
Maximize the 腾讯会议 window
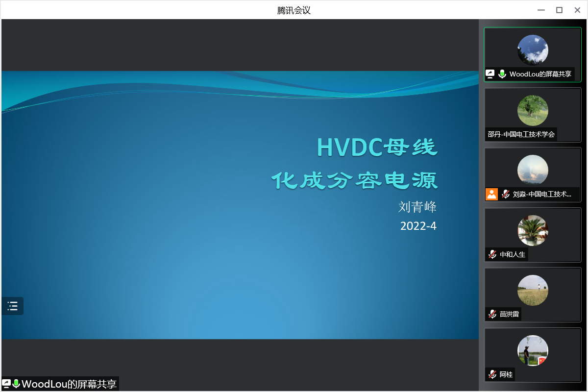(x=559, y=10)
